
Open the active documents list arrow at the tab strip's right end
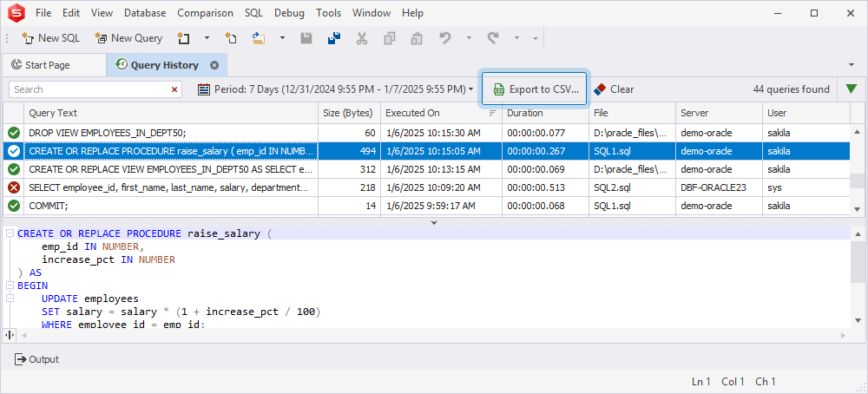click(x=852, y=65)
